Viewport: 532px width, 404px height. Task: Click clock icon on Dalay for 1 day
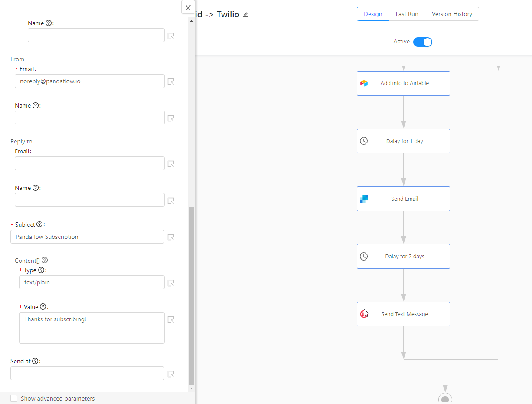pyautogui.click(x=364, y=141)
